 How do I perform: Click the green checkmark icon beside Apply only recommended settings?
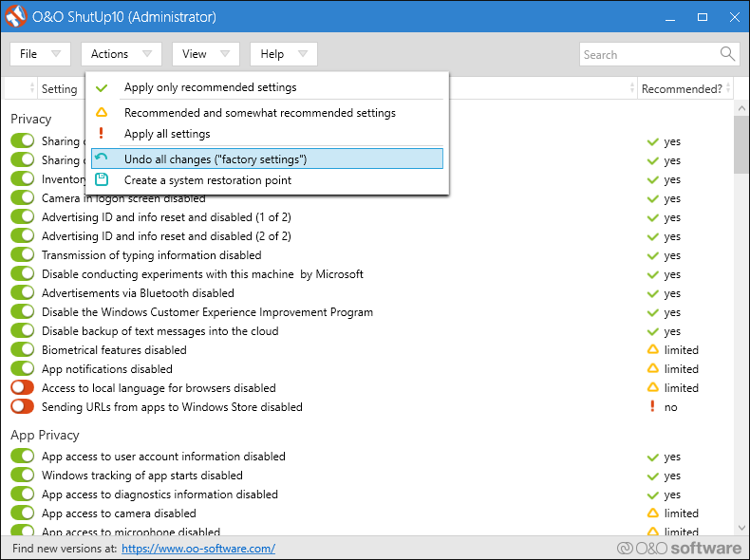point(102,88)
